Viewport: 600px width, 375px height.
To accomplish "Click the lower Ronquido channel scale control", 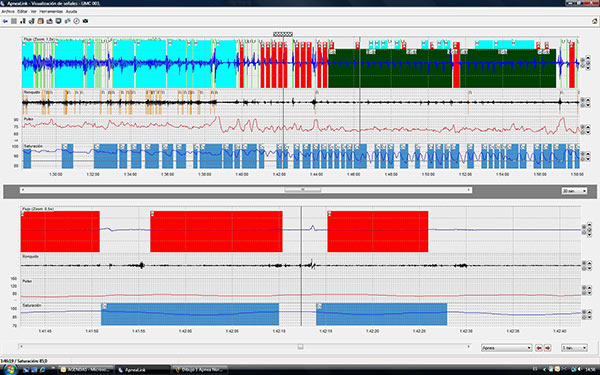I will point(586,266).
